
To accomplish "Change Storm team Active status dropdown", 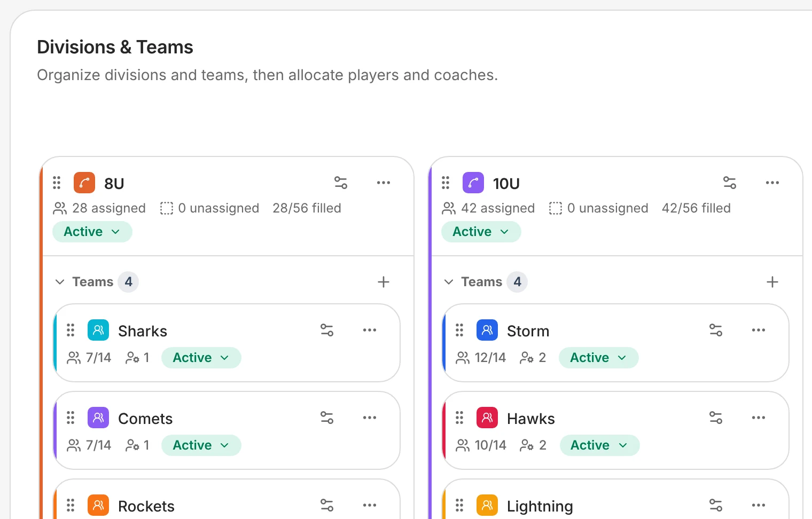I will 599,358.
